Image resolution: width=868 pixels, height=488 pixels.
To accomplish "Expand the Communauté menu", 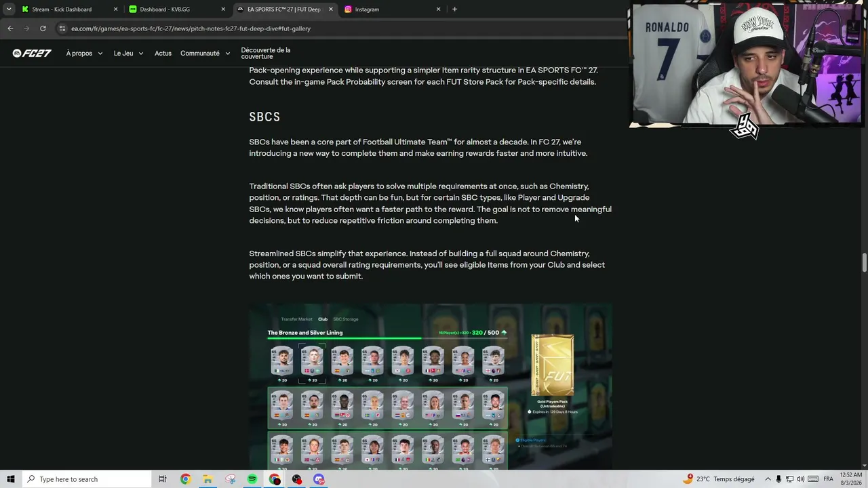I will click(205, 54).
